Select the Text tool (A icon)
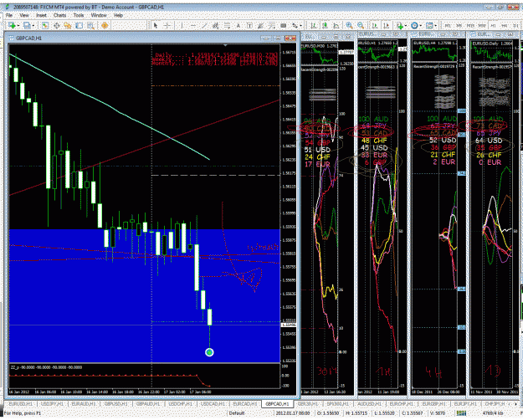523x420 pixels. tap(238, 25)
